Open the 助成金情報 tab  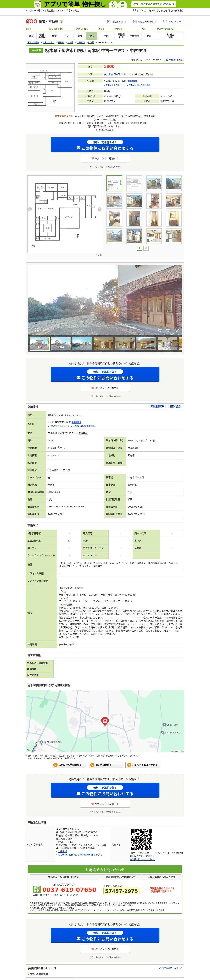(x=171, y=36)
